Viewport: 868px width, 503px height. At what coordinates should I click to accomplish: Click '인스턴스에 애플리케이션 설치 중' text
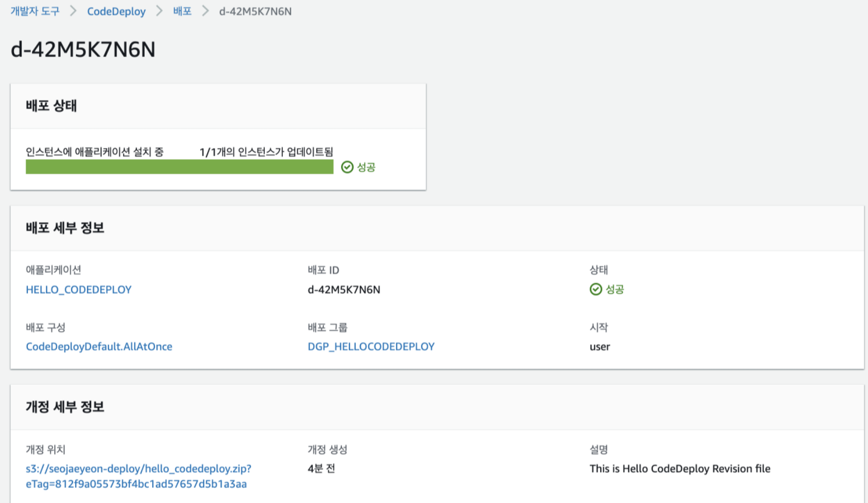[94, 152]
